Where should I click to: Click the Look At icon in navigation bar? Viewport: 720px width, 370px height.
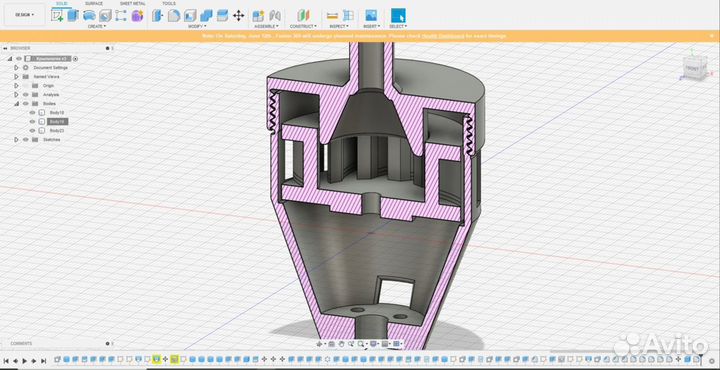pos(331,344)
